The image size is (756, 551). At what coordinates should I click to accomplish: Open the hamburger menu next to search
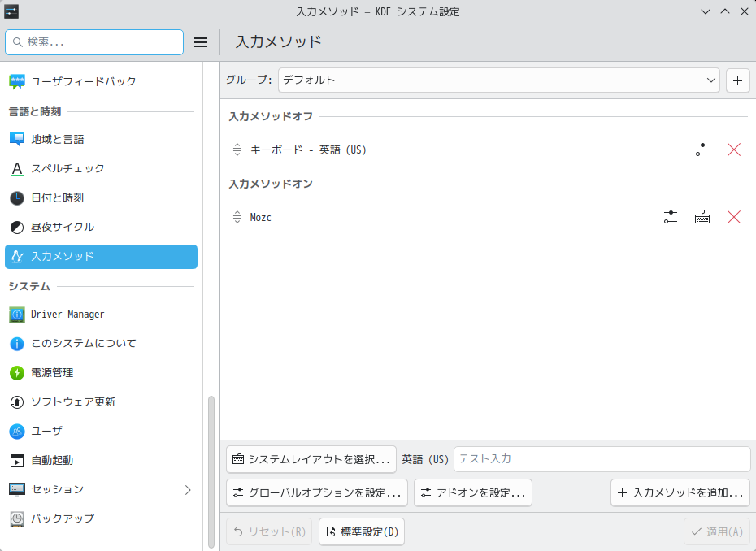tap(201, 42)
